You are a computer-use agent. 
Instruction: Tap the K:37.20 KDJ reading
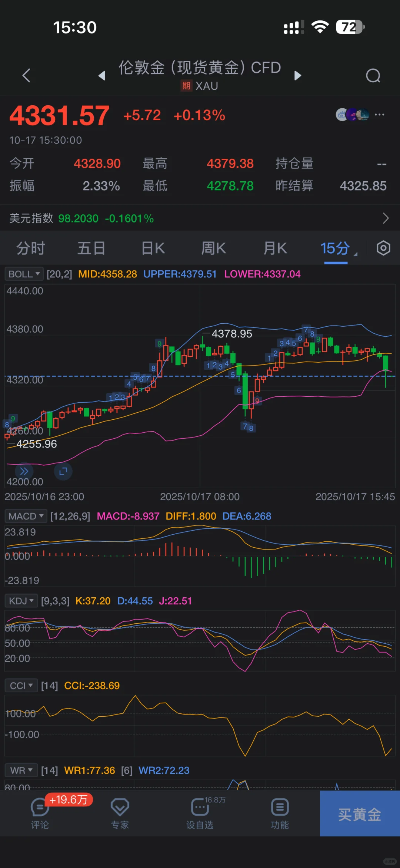pos(93,601)
